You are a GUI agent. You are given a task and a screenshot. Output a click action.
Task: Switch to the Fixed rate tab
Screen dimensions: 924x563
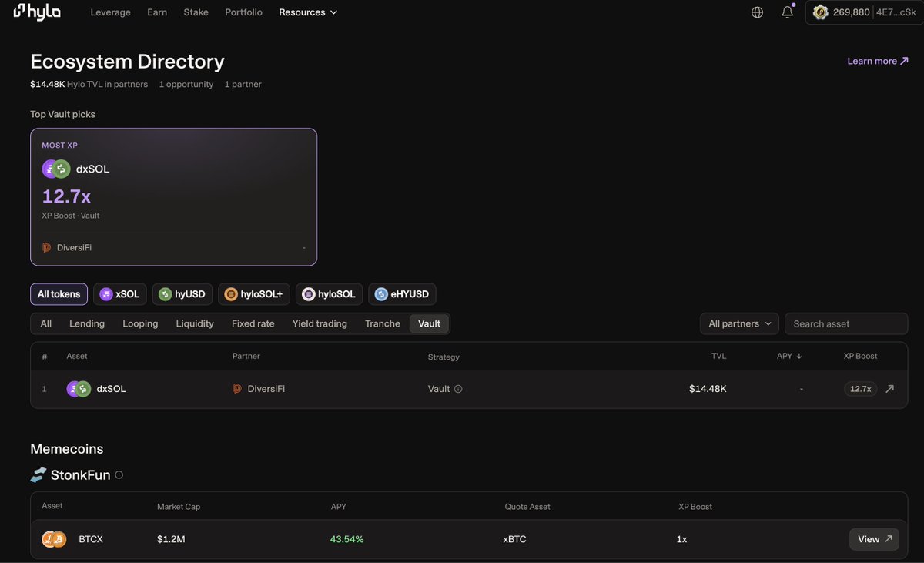[x=253, y=323]
